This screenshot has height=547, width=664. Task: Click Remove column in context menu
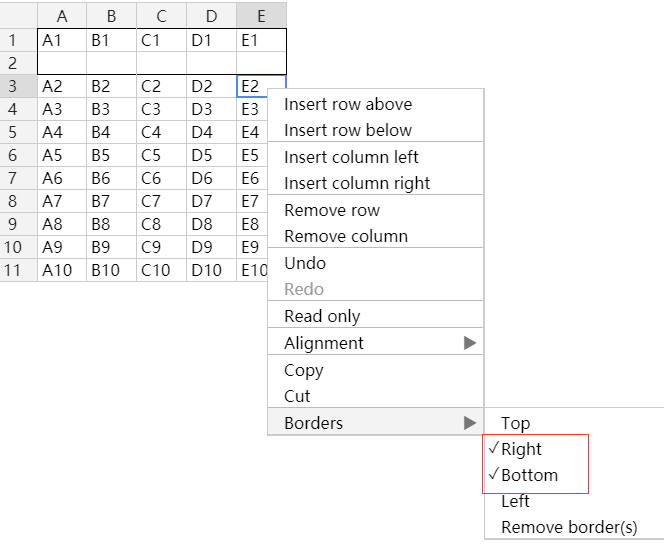click(376, 236)
